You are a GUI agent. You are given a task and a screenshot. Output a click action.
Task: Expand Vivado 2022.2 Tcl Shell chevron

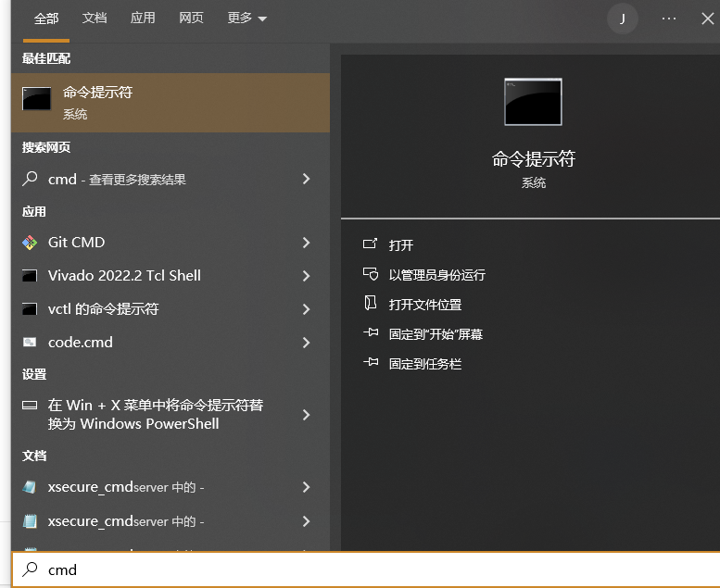click(x=307, y=276)
